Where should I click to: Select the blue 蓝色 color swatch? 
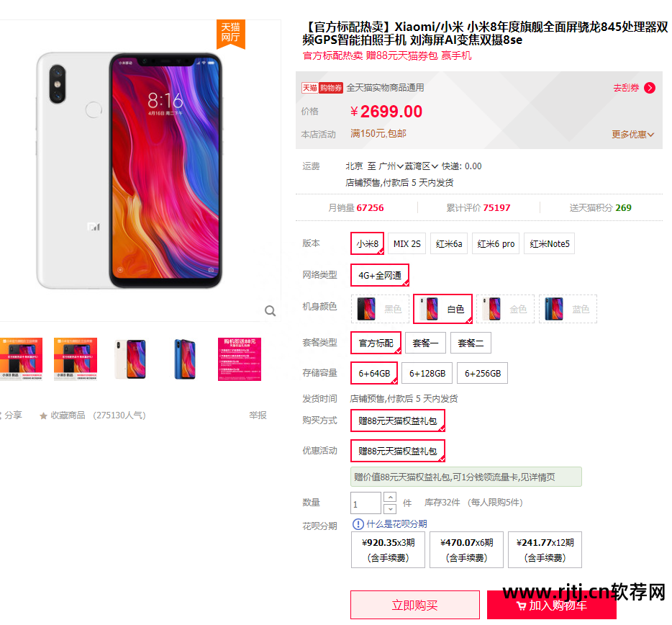click(x=568, y=309)
